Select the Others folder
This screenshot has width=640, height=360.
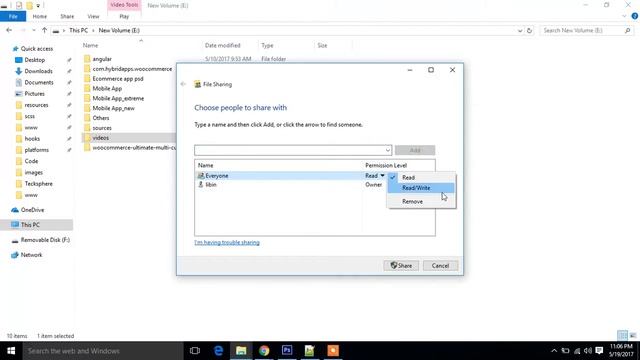100,118
